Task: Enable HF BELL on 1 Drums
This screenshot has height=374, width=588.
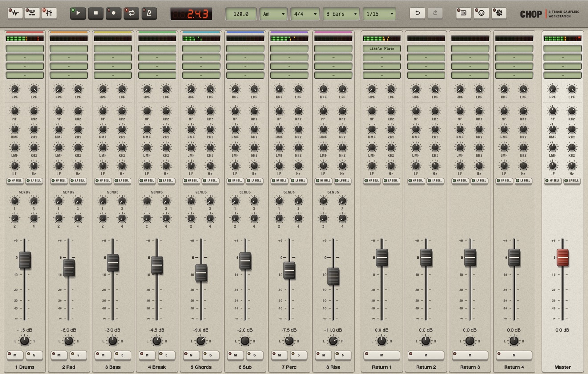Action: pos(15,181)
